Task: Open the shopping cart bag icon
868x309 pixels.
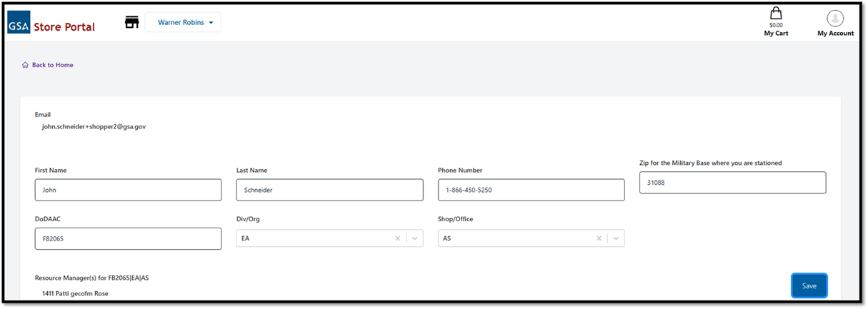Action: pyautogui.click(x=776, y=14)
